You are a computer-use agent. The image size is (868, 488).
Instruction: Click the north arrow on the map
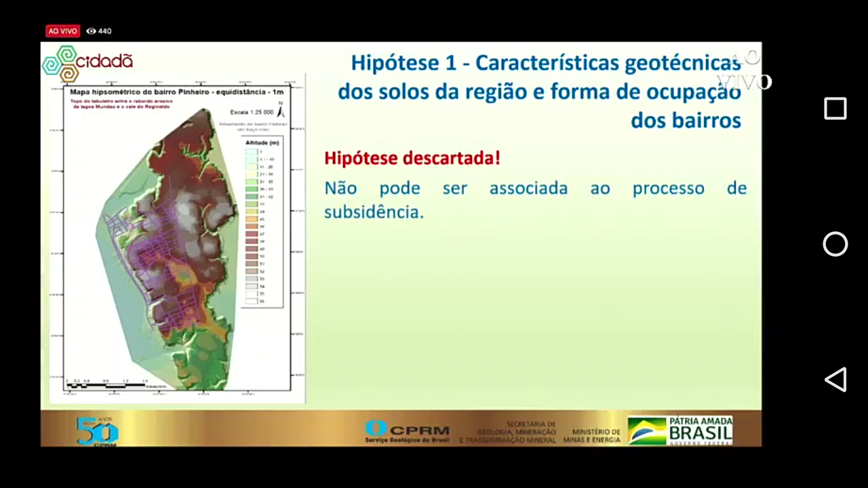coord(281,110)
